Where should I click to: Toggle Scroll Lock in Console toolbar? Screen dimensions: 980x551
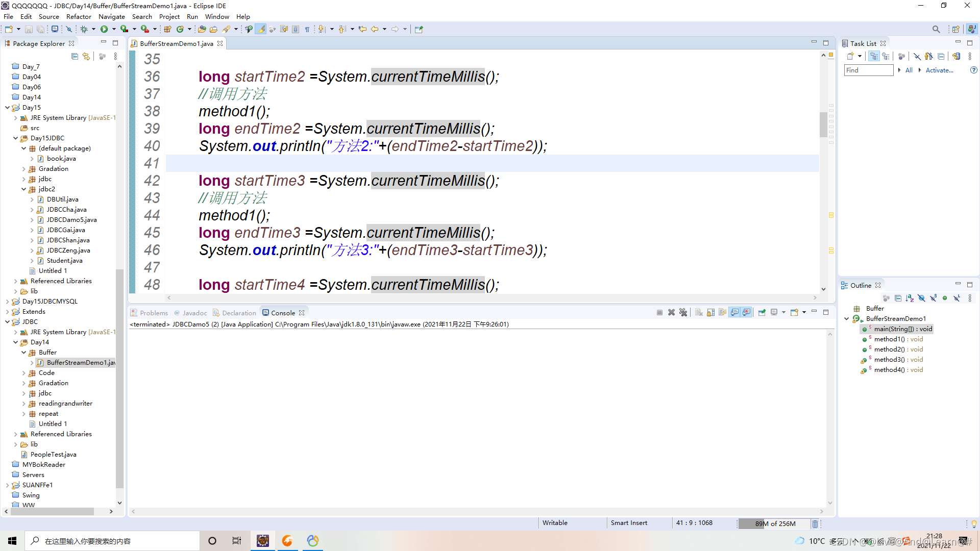[x=710, y=313]
